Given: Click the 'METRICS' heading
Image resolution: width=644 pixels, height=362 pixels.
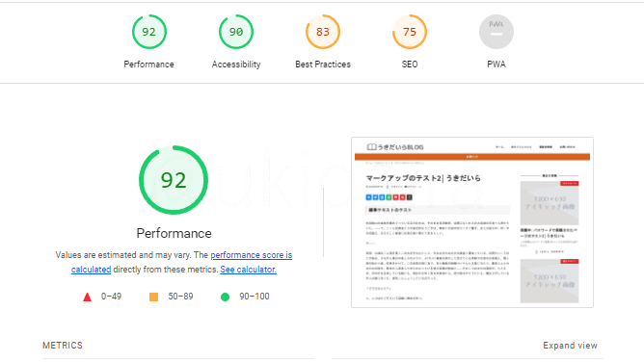Looking at the screenshot, I should click(x=63, y=346).
